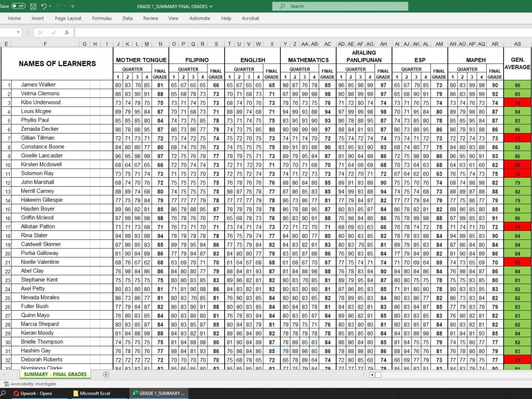The height and width of the screenshot is (399, 532).
Task: Click the New Sheet plus icon
Action: (106, 375)
